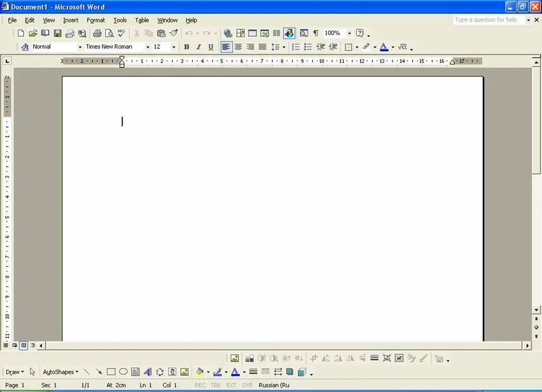Select the Rectangle drawing tool

[111, 372]
